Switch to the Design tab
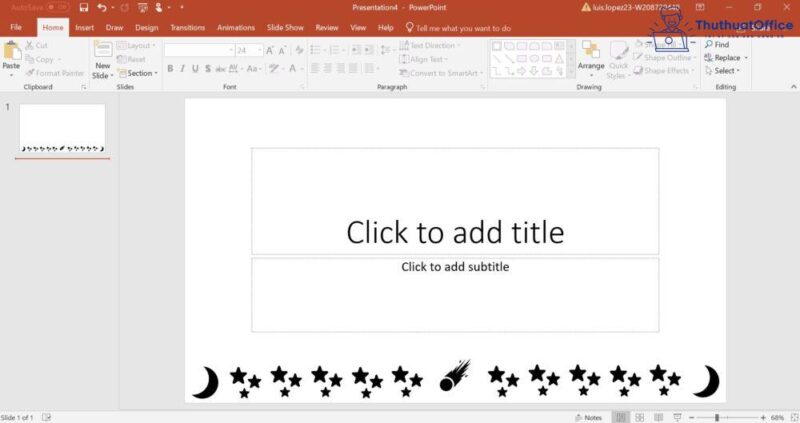The image size is (800, 423). (x=146, y=28)
